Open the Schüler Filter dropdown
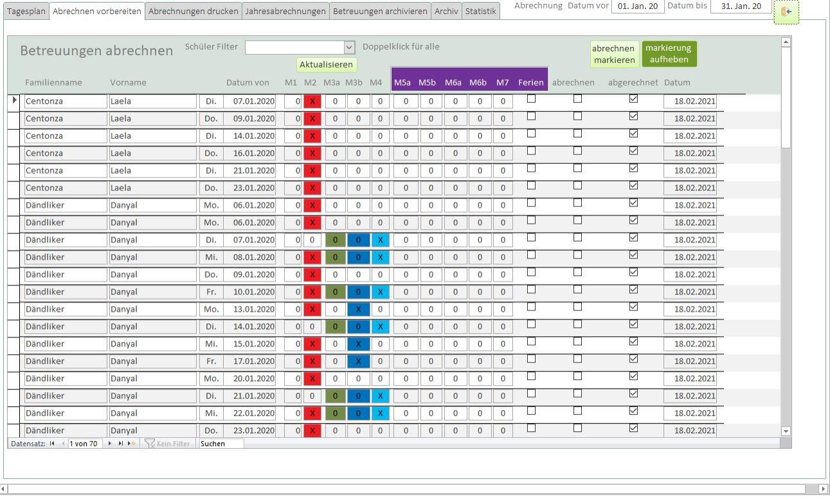Image resolution: width=830 pixels, height=504 pixels. point(349,48)
